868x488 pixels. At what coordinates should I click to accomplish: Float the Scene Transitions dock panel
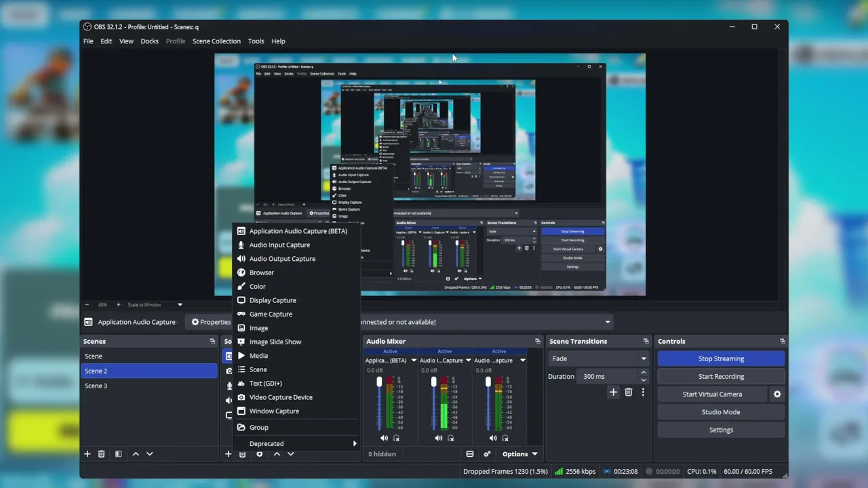(646, 342)
